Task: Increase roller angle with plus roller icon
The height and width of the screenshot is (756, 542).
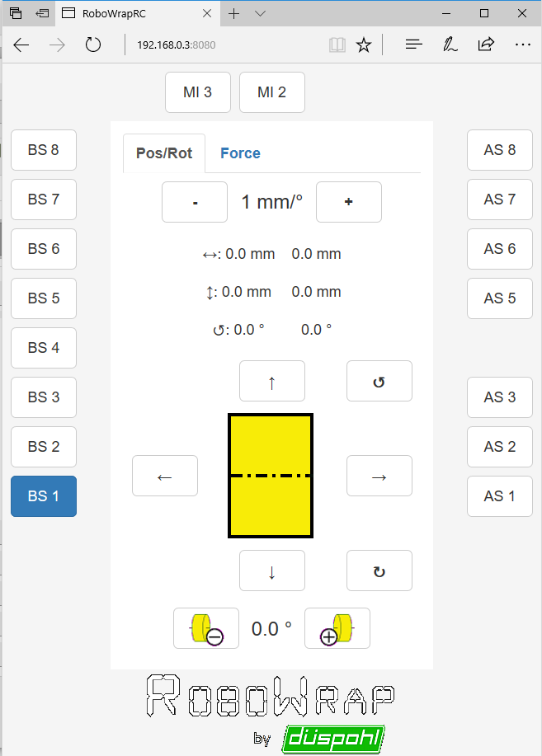Action: tap(337, 628)
